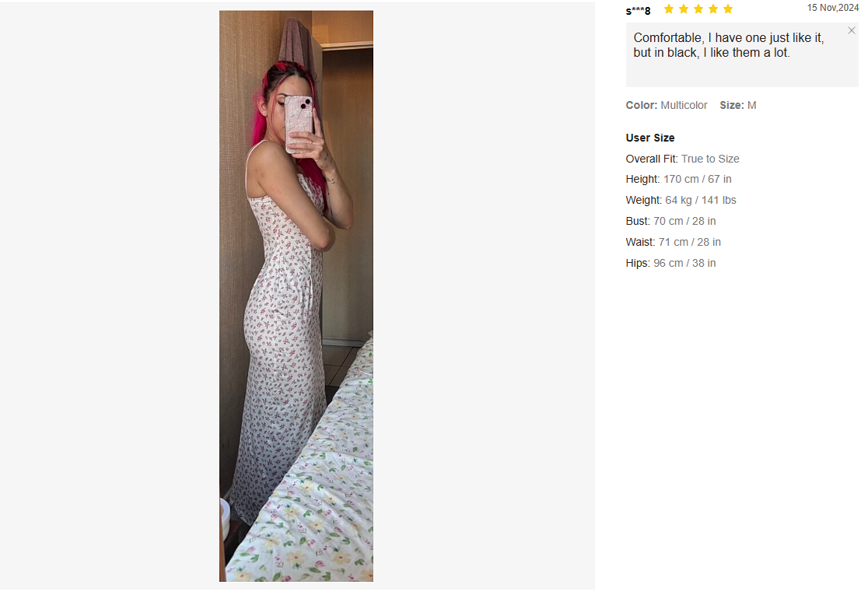Screen dimensions: 868x595
Task: Click the second rating star
Action: point(684,9)
